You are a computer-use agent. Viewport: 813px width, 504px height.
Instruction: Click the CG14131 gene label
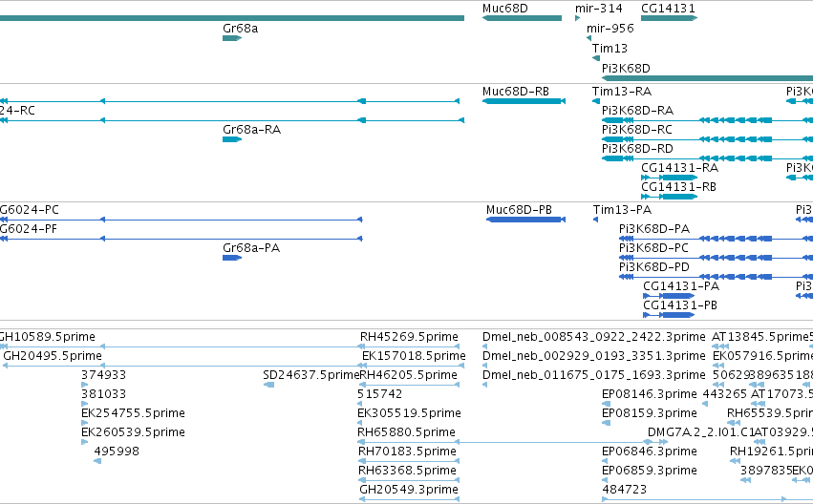coord(668,9)
